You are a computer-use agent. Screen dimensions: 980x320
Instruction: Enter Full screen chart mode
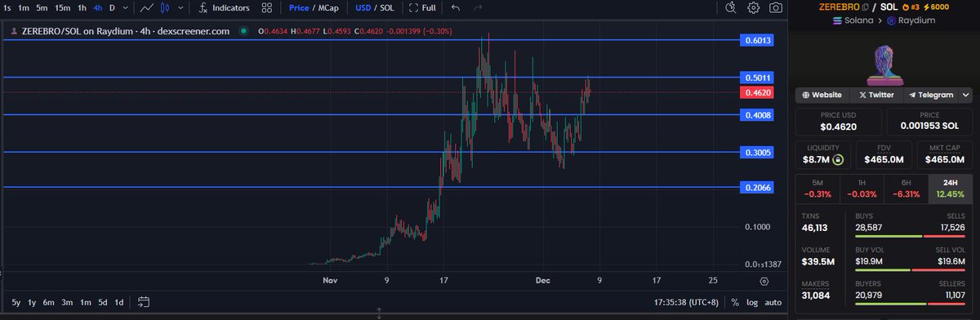[x=422, y=7]
